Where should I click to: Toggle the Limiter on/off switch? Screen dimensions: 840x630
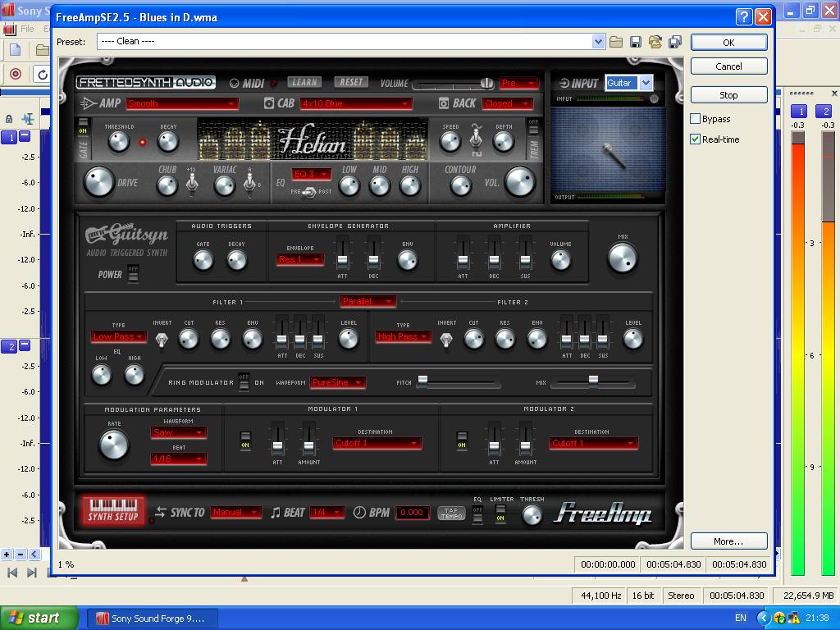tap(500, 514)
